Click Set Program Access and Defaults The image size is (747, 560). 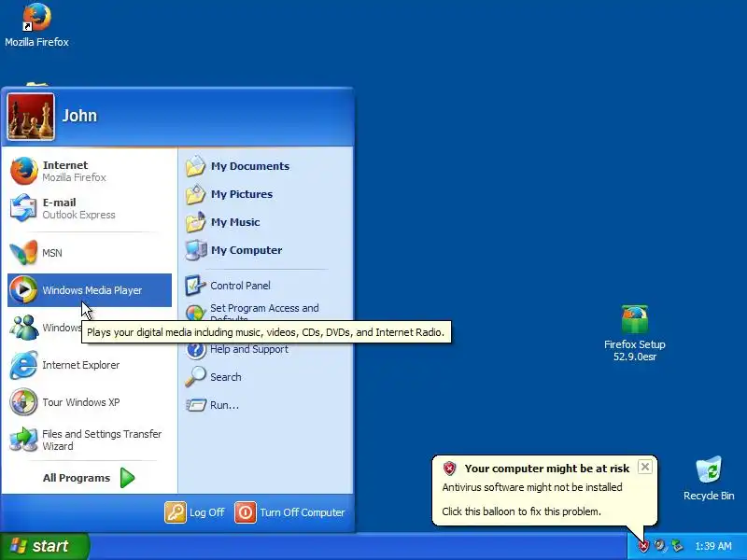coord(266,312)
